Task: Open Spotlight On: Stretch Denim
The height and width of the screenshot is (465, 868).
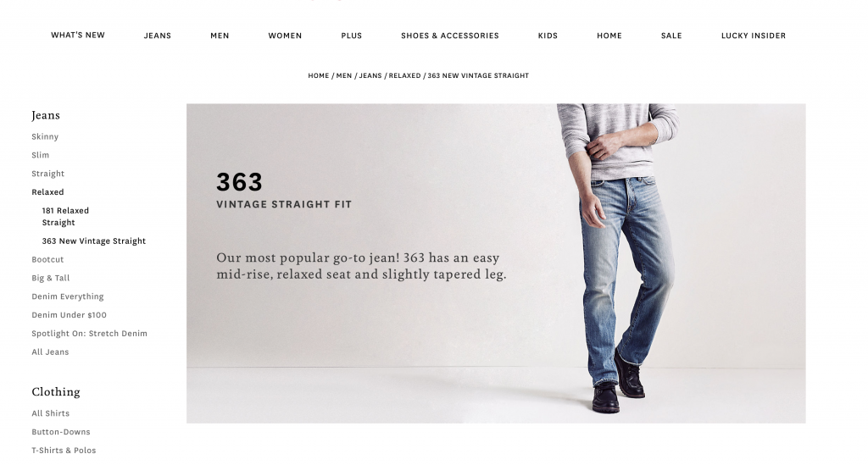Action: click(x=89, y=334)
